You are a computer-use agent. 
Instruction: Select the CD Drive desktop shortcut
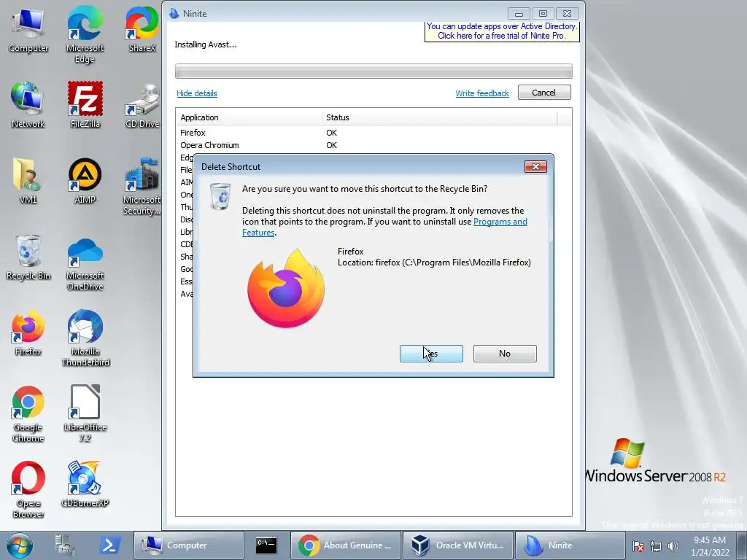pos(142,106)
